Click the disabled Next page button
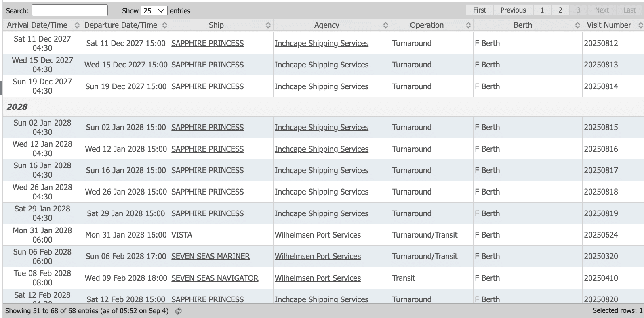644x318 pixels. coord(602,10)
